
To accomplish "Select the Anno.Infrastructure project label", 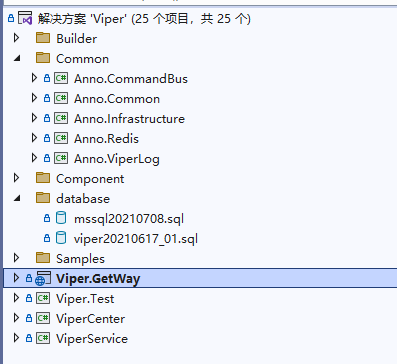I will coord(129,119).
